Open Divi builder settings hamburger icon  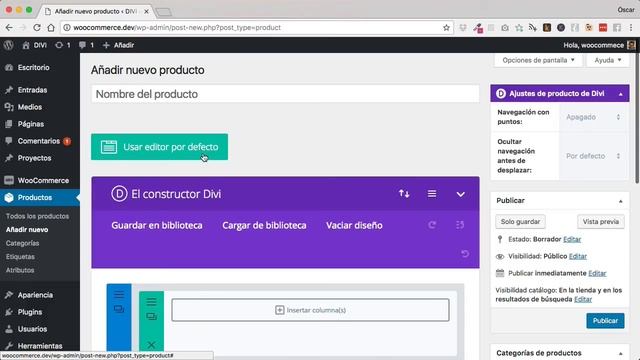432,194
